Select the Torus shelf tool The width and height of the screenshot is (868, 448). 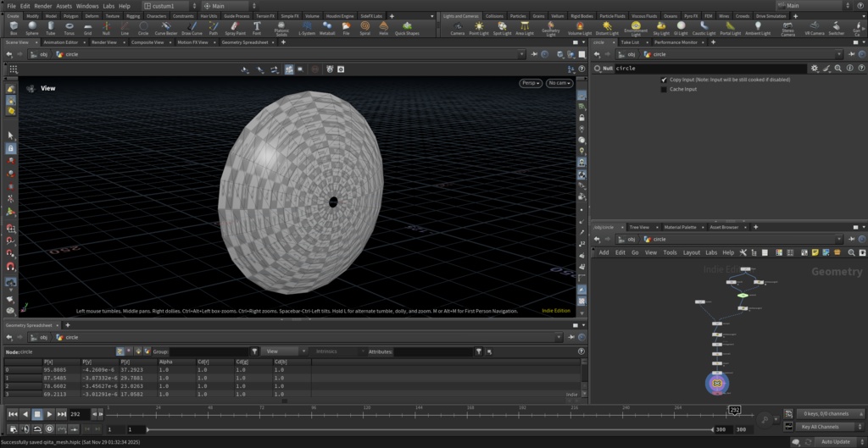click(x=70, y=28)
